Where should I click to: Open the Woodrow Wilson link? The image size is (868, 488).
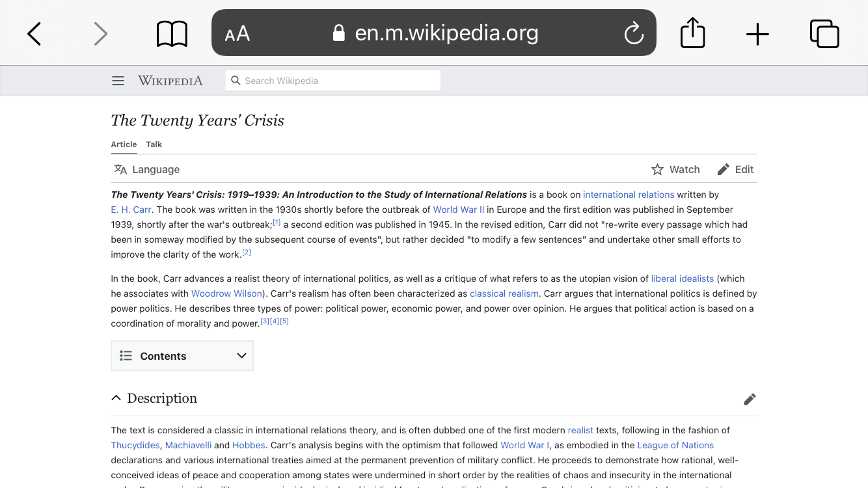[226, 293]
